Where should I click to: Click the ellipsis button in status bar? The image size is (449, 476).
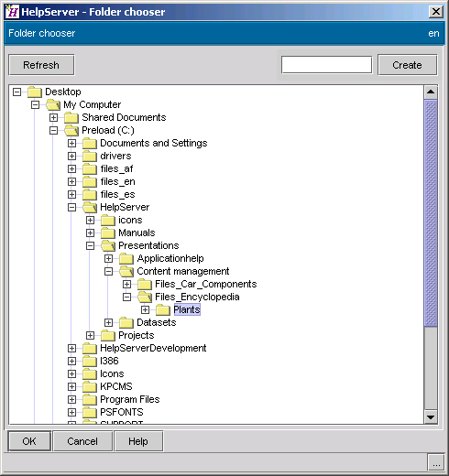[x=436, y=463]
